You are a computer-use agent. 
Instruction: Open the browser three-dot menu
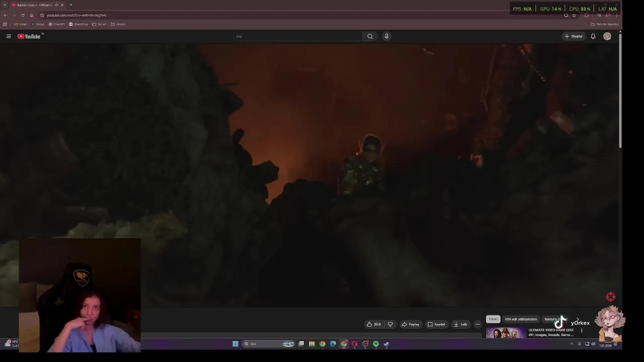(x=616, y=15)
